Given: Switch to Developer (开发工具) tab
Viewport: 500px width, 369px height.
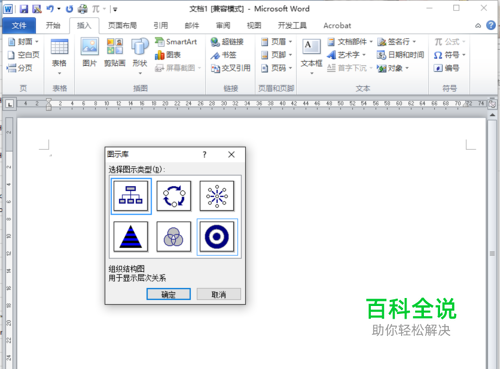Looking at the screenshot, I should coord(292,26).
